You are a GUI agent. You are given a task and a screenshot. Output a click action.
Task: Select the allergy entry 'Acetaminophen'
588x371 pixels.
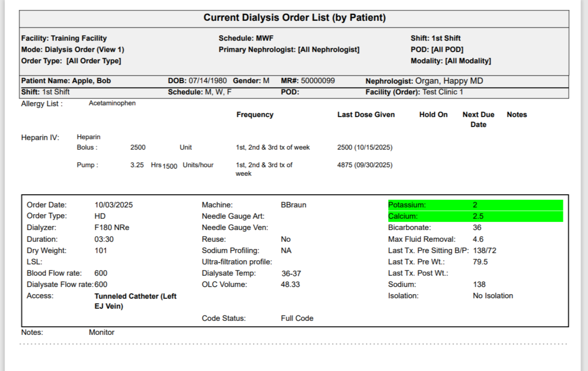tap(112, 103)
